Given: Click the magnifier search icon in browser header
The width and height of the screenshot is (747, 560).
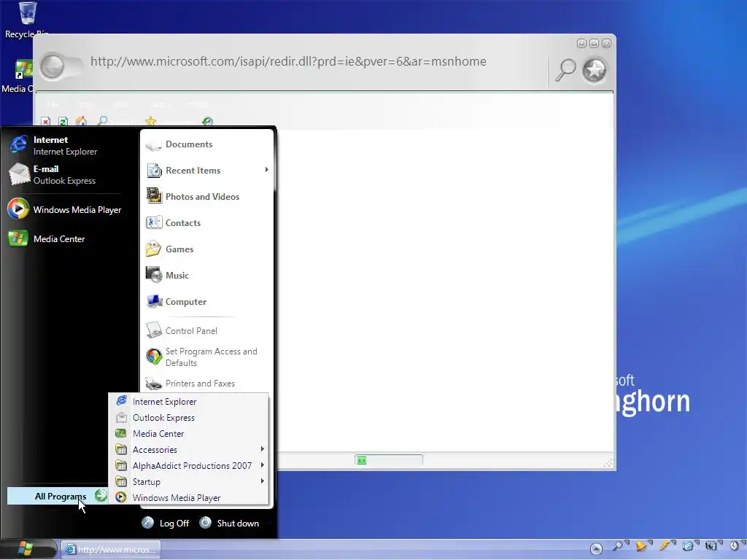Looking at the screenshot, I should tap(565, 70).
